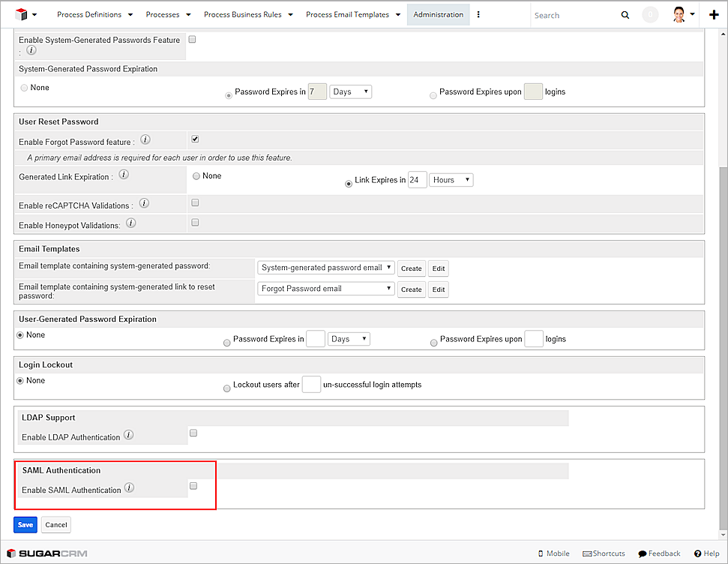Screen dimensions: 728x564
Task: Click the un-successful login attempts number field
Action: point(311,384)
